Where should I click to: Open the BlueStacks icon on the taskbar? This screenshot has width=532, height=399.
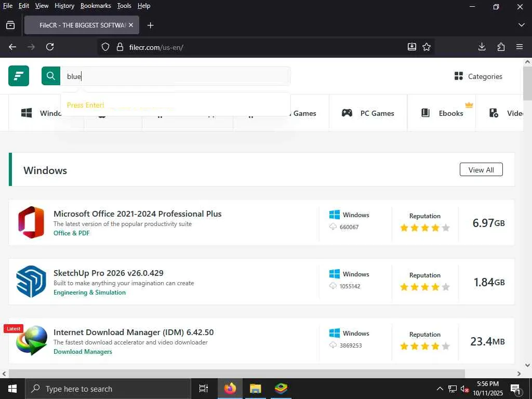point(281,388)
